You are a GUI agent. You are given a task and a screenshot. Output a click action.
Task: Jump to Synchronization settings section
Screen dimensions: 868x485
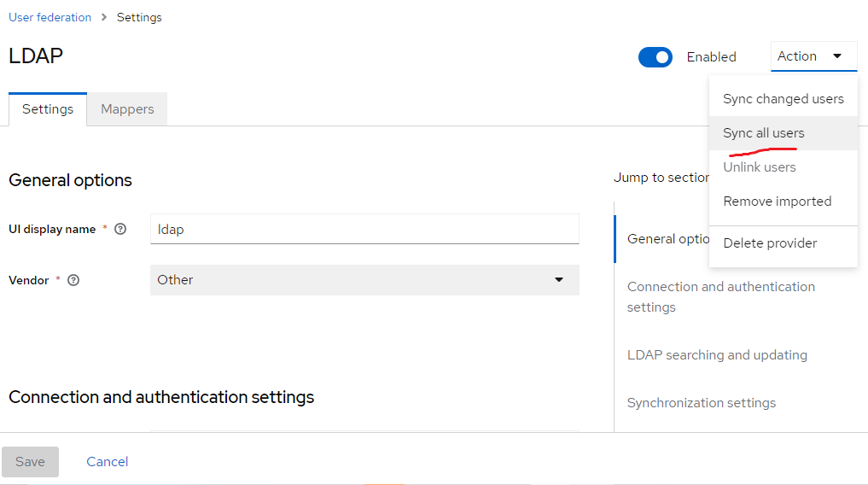tap(702, 402)
